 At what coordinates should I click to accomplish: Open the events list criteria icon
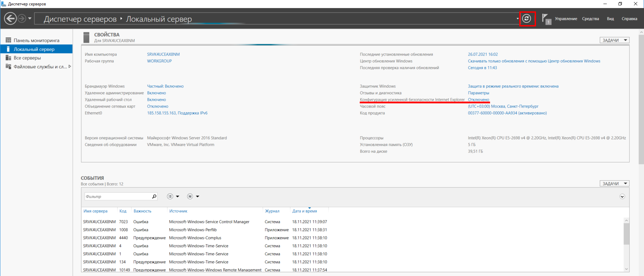tap(170, 197)
